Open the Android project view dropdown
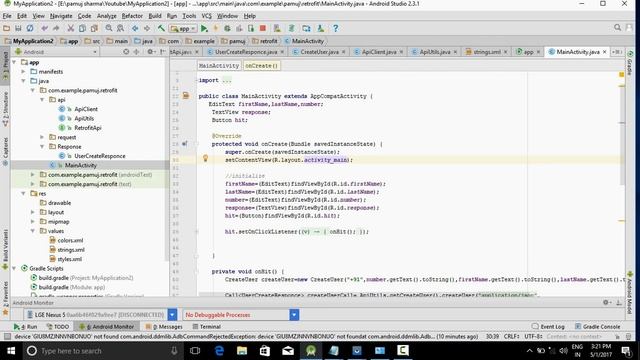Viewport: 640px width, 360px height. (x=57, y=52)
